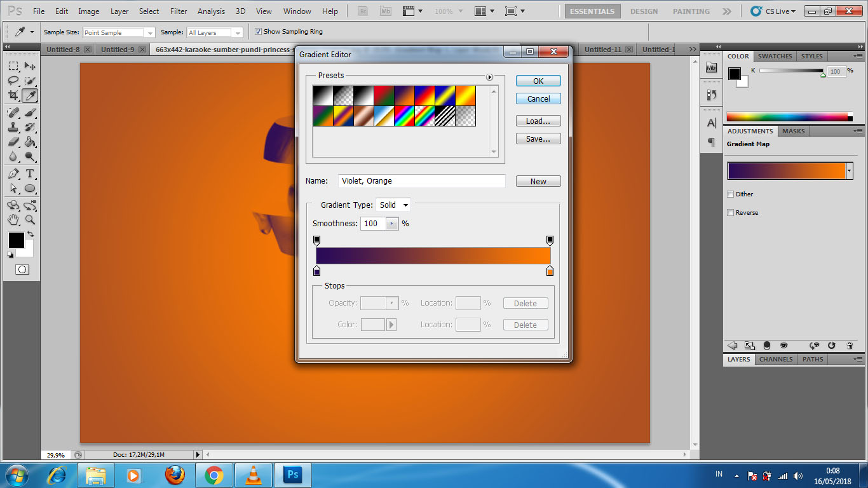This screenshot has height=488, width=868.
Task: Select the Horizontal Type tool
Action: coord(30,173)
